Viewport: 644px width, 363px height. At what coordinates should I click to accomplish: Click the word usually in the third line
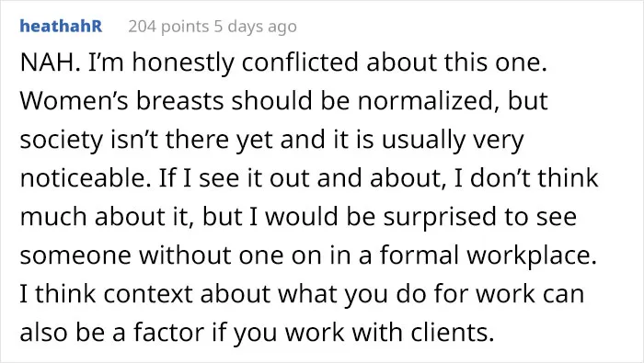click(x=423, y=140)
